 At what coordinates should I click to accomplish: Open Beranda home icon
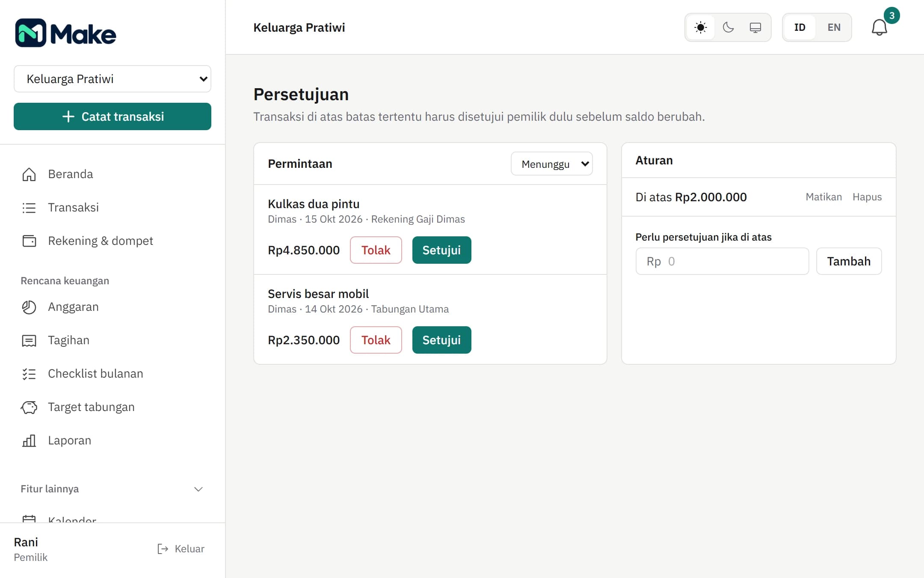click(x=29, y=174)
